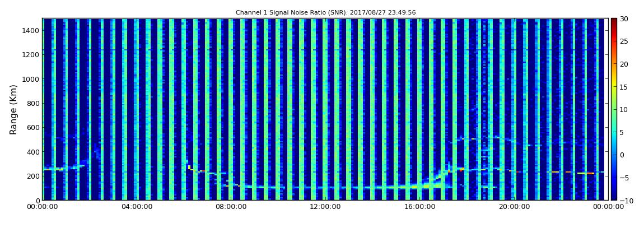The width and height of the screenshot is (644, 228).
Task: Click y-axis tick label 600
Action: coord(33,127)
